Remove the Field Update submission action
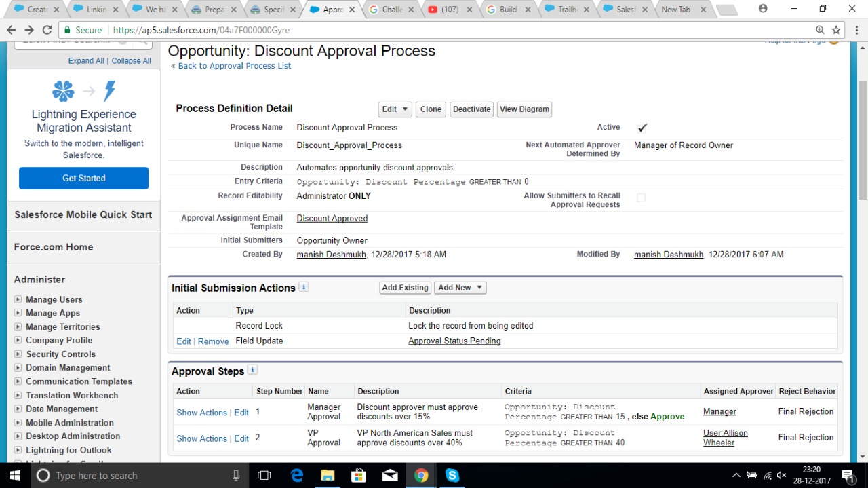 coord(213,341)
